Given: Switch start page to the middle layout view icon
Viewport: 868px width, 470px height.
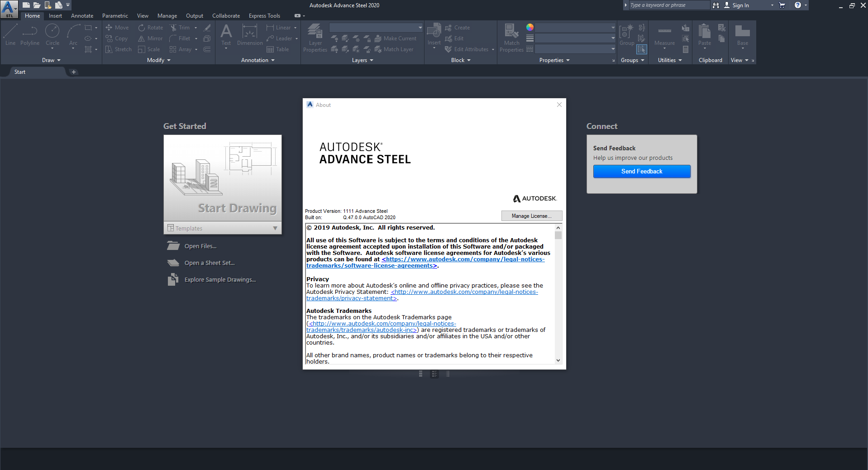Looking at the screenshot, I should click(x=434, y=374).
